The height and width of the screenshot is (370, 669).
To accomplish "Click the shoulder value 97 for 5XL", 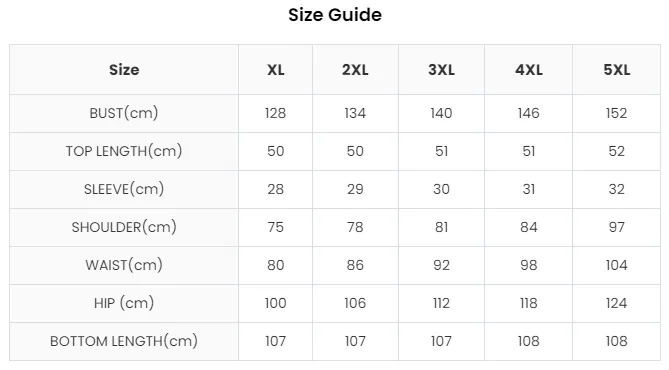I will click(617, 227).
